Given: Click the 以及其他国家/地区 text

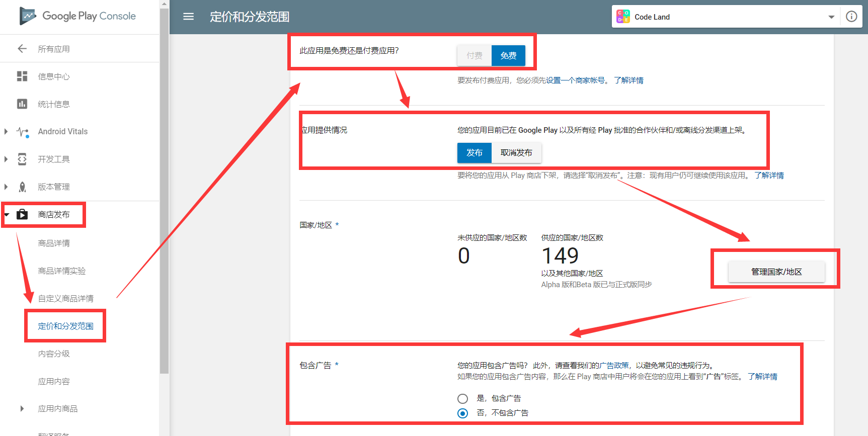Looking at the screenshot, I should coord(572,274).
